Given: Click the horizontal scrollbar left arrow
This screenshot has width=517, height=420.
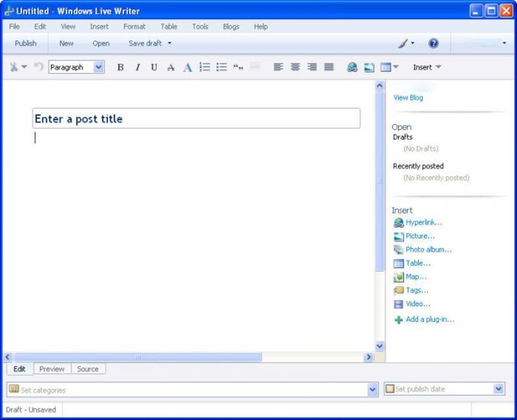Looking at the screenshot, I should [x=8, y=357].
